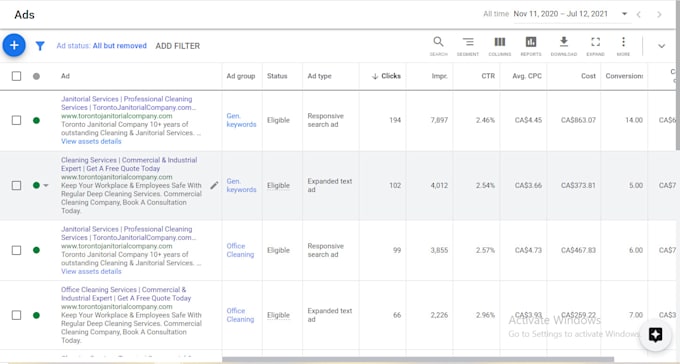The width and height of the screenshot is (680, 364).
Task: Open Office Cleaning ad group of 99-clicks row
Action: tap(240, 250)
